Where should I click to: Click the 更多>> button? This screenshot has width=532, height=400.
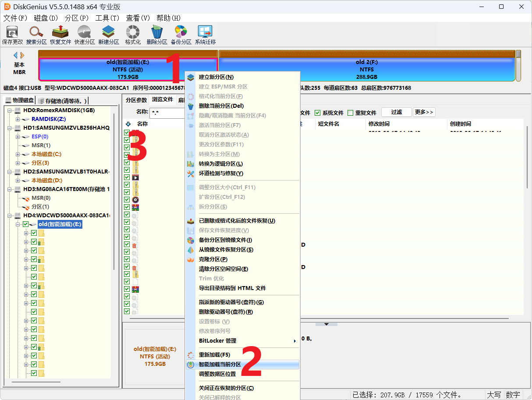(424, 112)
